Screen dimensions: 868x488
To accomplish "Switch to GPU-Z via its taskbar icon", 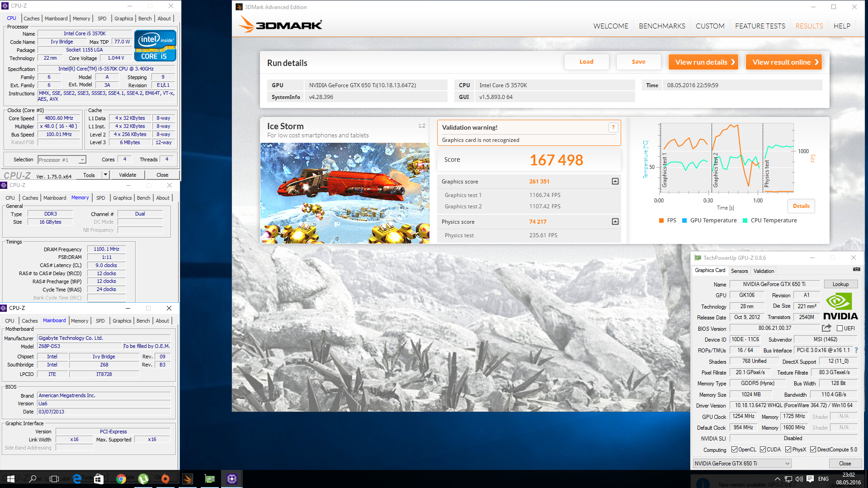I will tap(210, 479).
